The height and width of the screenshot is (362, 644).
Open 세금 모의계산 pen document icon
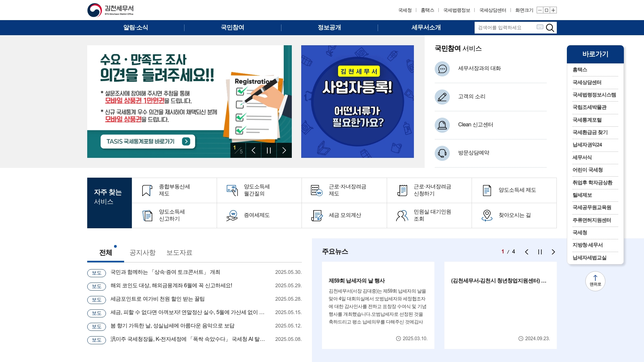pos(317,216)
